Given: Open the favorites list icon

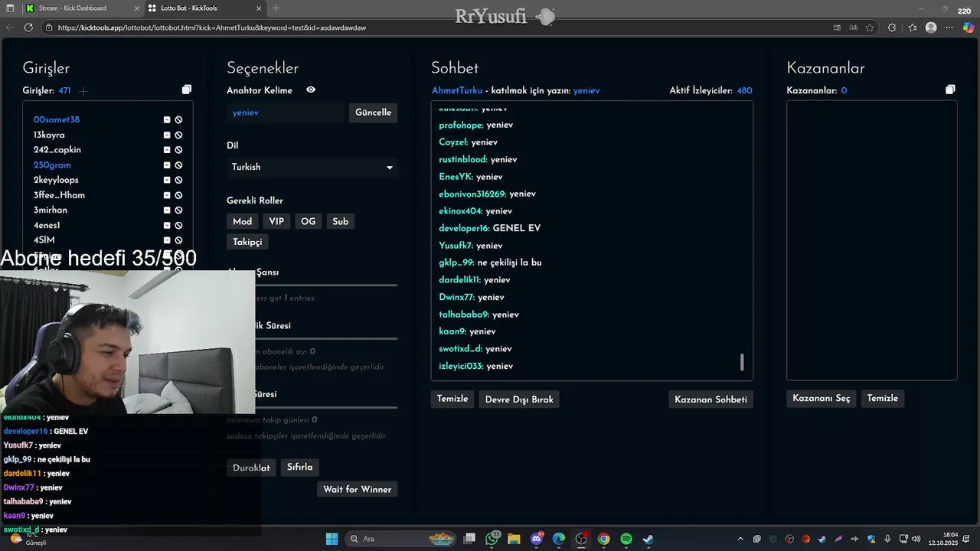Looking at the screenshot, I should tap(912, 28).
